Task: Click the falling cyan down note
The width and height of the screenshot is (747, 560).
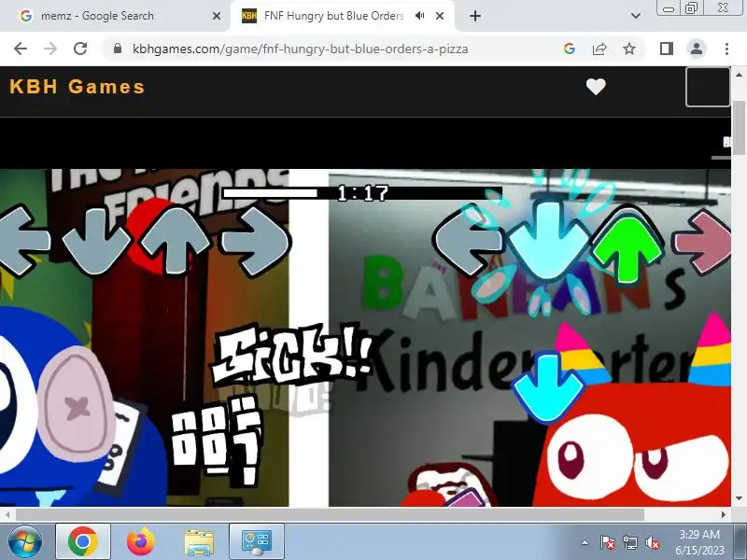Action: (x=548, y=388)
